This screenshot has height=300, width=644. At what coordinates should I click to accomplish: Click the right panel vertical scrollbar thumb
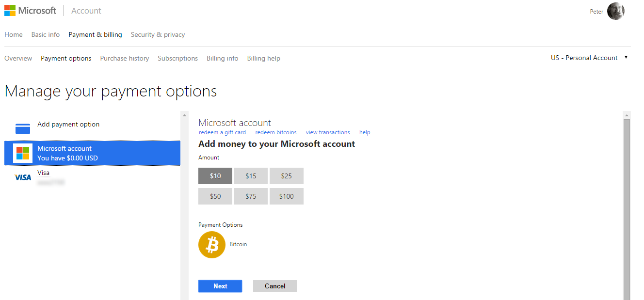click(627, 209)
